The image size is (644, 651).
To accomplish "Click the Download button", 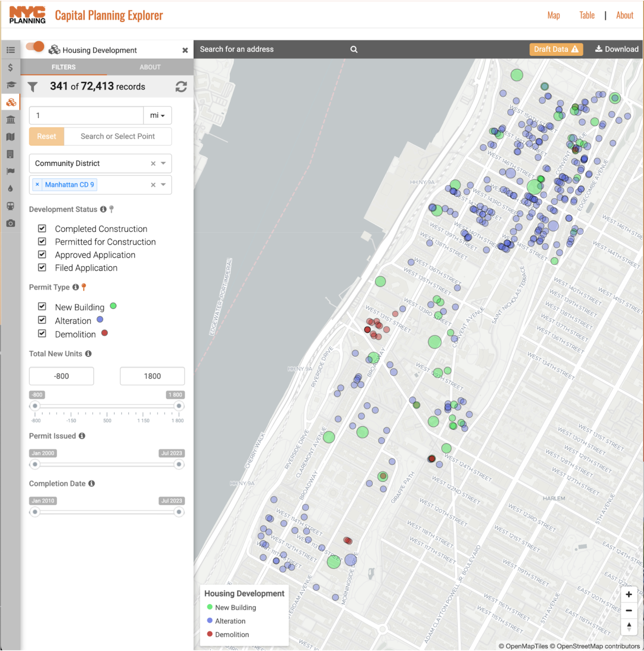I will point(616,49).
